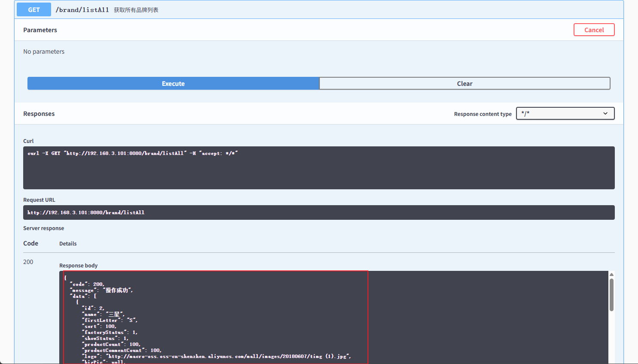Click the 获取所有品牌列表 endpoint description
The height and width of the screenshot is (364, 638).
[x=136, y=10]
